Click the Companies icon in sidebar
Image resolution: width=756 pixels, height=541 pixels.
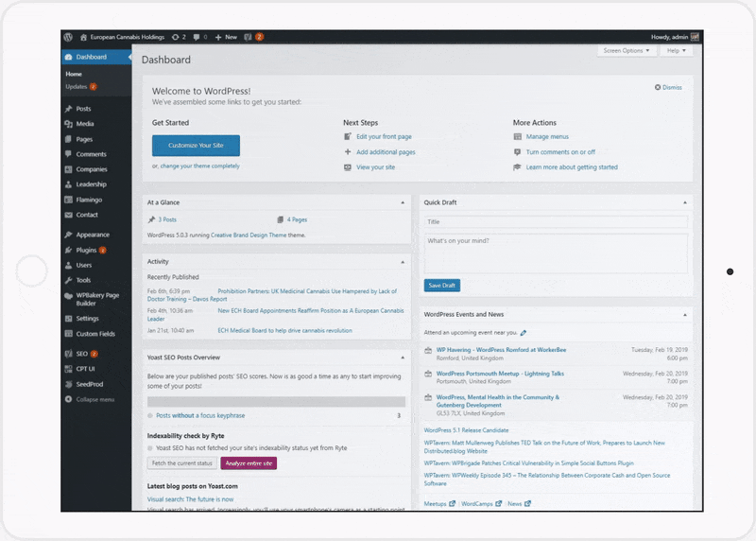click(68, 169)
